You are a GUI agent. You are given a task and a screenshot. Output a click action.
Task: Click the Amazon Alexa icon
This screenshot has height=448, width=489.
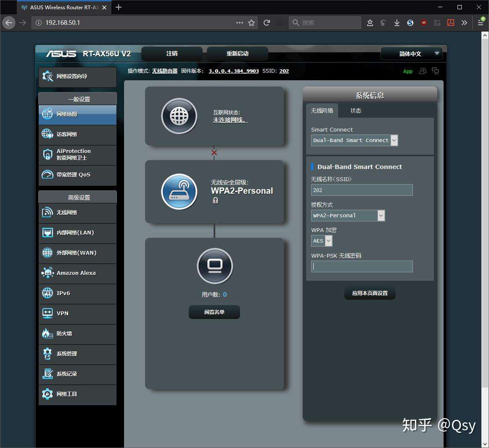click(48, 273)
